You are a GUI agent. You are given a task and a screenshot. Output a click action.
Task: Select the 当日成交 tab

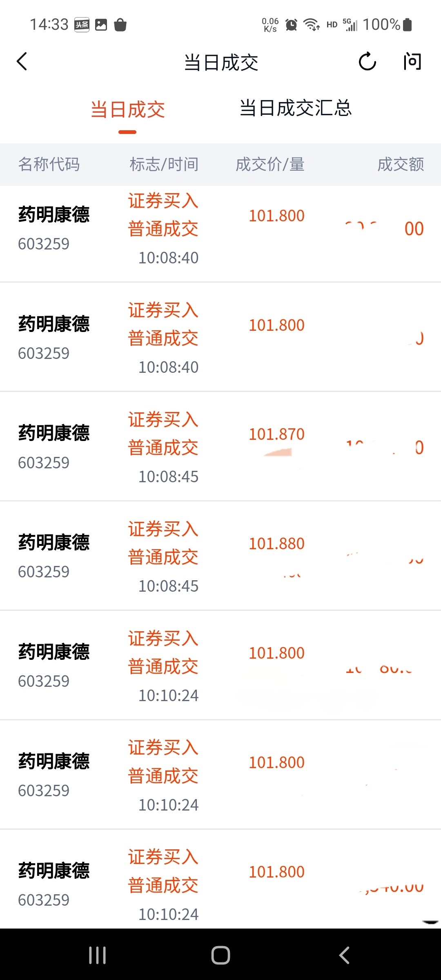[127, 110]
